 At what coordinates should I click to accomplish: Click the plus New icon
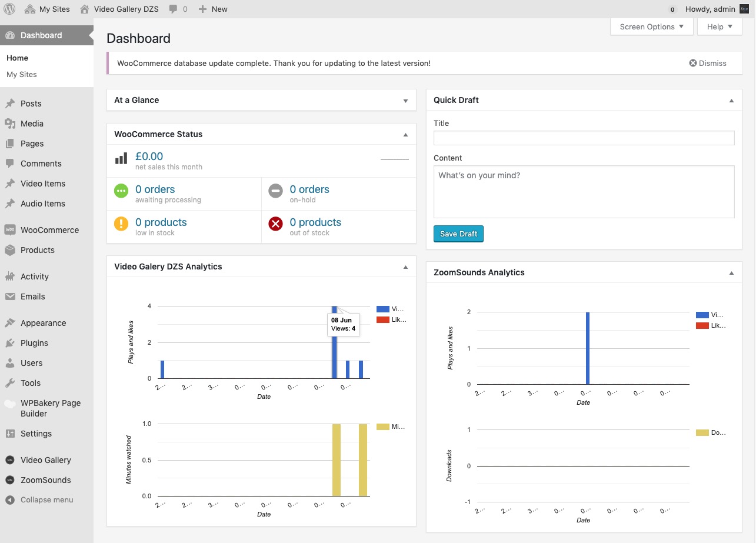click(x=203, y=9)
